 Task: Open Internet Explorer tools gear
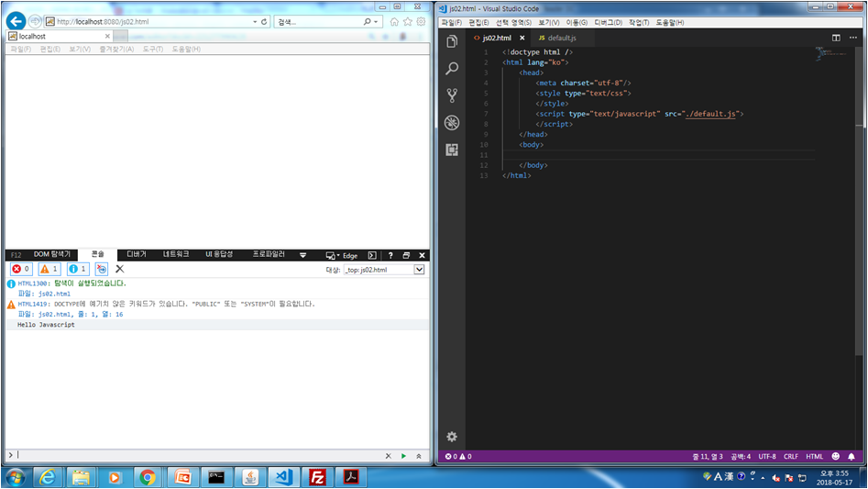[x=422, y=22]
